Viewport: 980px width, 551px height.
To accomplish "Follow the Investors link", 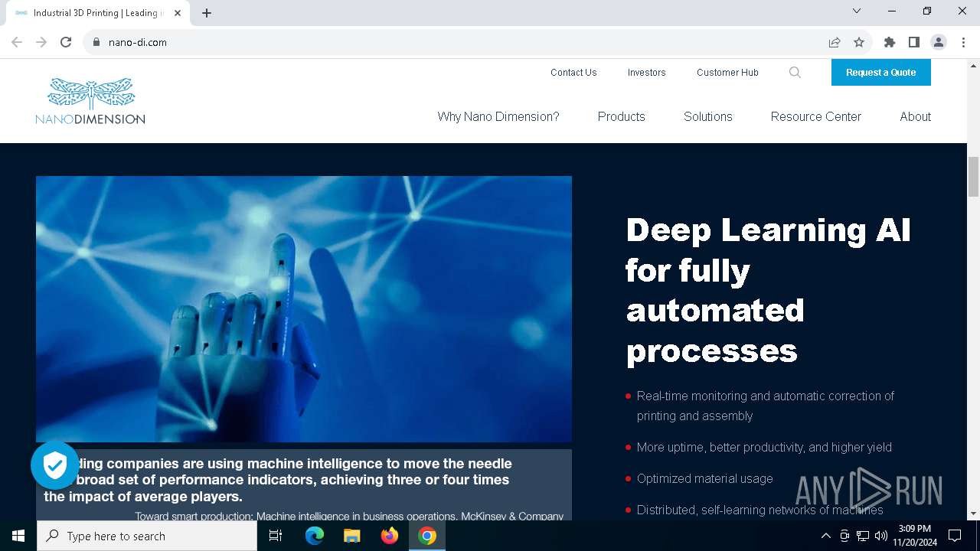I will (647, 73).
